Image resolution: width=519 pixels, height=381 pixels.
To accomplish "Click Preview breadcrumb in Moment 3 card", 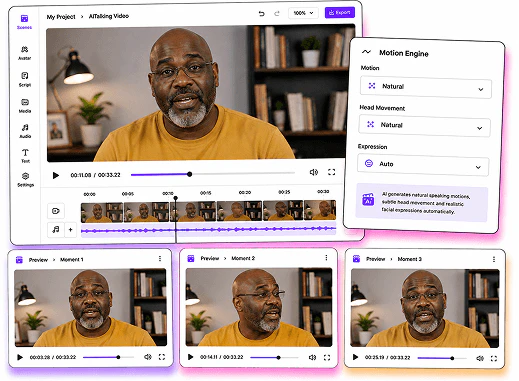I will [x=376, y=259].
